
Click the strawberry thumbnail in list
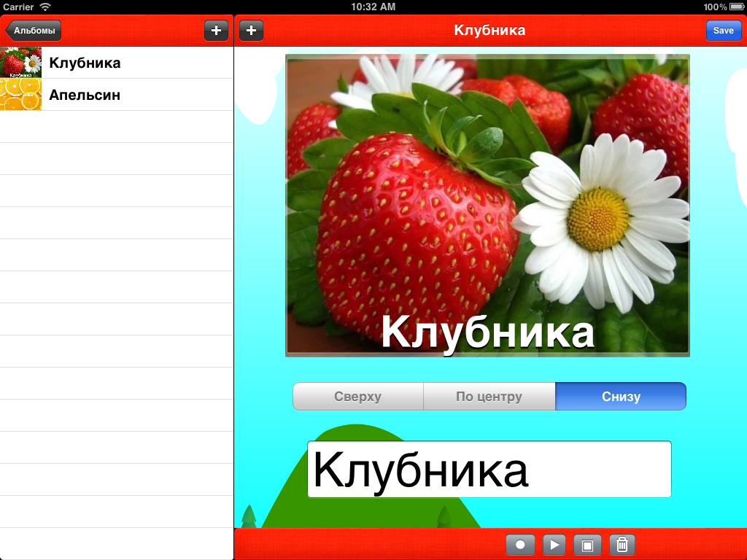pos(21,63)
